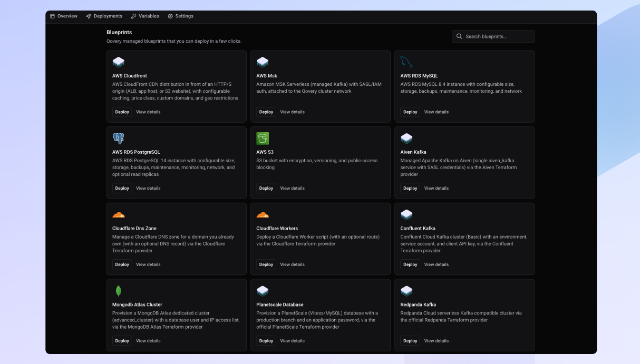
Task: Click the "AWS RDS PostgreSQL" card title
Action: click(136, 152)
